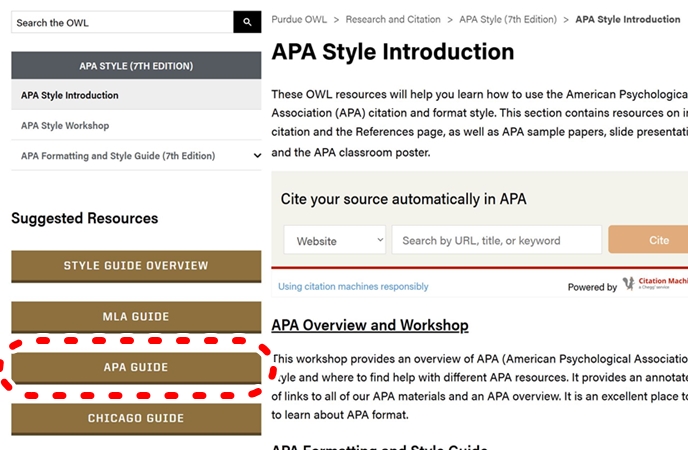
Task: Open the Website source type dropdown
Action: pyautogui.click(x=335, y=240)
